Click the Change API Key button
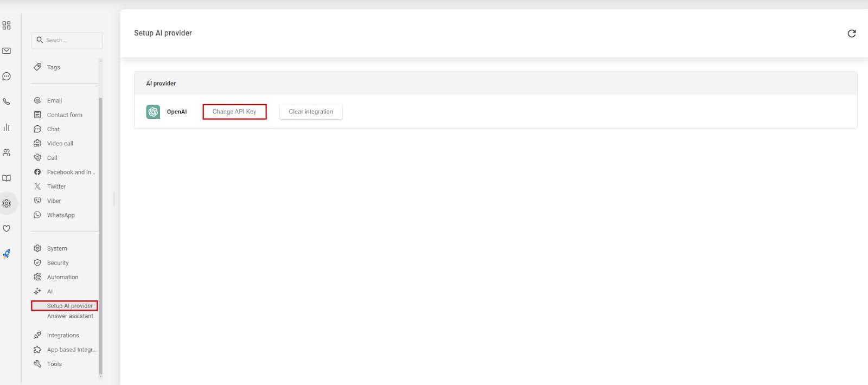868x385 pixels. click(x=234, y=112)
